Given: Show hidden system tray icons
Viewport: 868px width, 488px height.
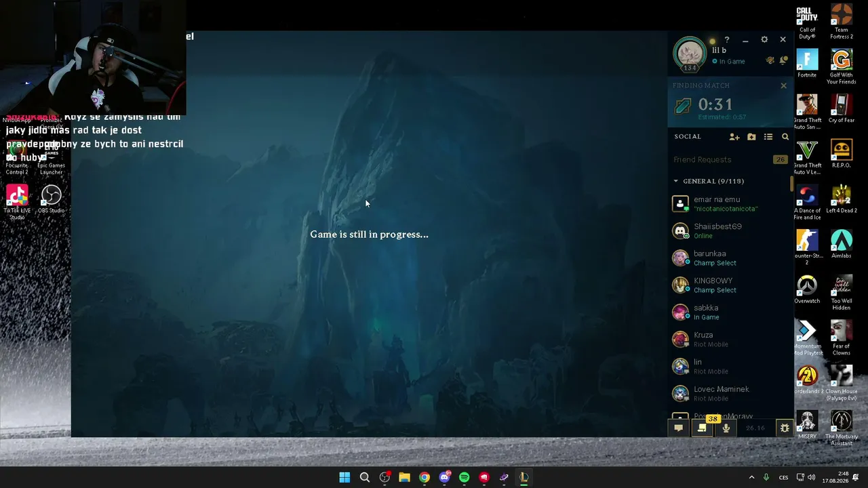Looking at the screenshot, I should click(x=751, y=477).
